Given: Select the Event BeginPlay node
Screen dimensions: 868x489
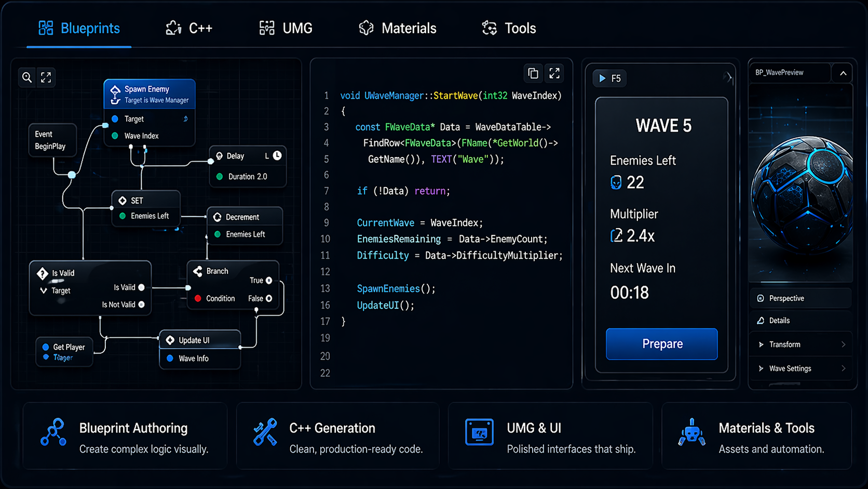Looking at the screenshot, I should [52, 140].
